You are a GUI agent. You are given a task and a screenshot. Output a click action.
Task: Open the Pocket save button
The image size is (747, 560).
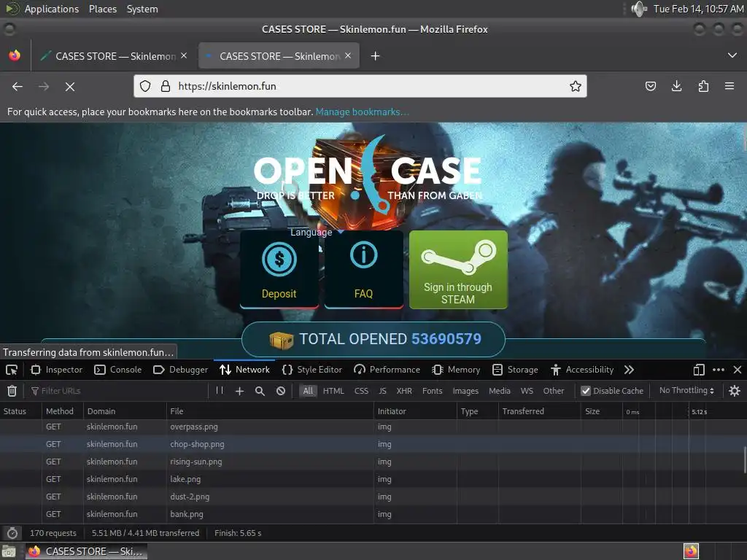point(650,86)
